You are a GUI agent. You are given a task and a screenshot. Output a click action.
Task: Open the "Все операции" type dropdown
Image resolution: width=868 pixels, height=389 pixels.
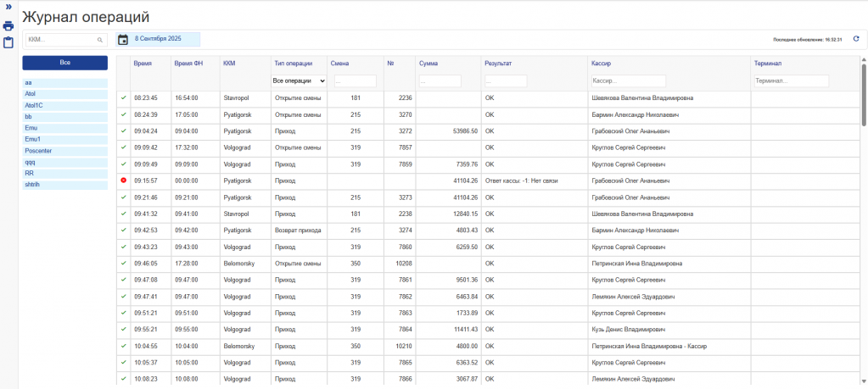pos(299,81)
